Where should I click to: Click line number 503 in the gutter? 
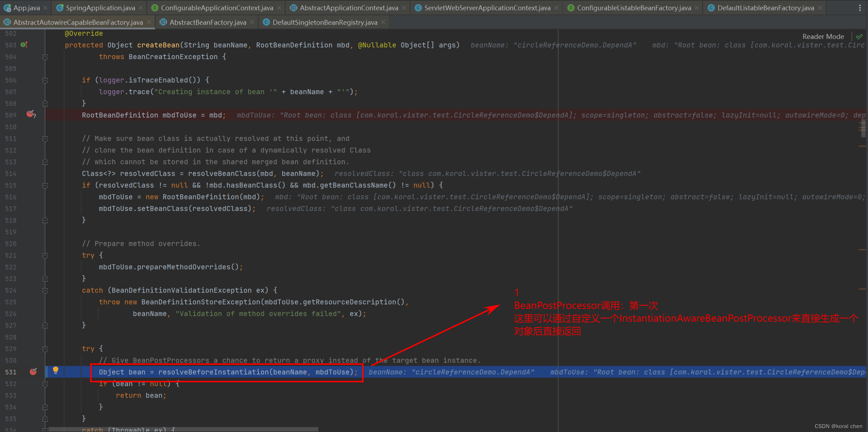[x=11, y=45]
